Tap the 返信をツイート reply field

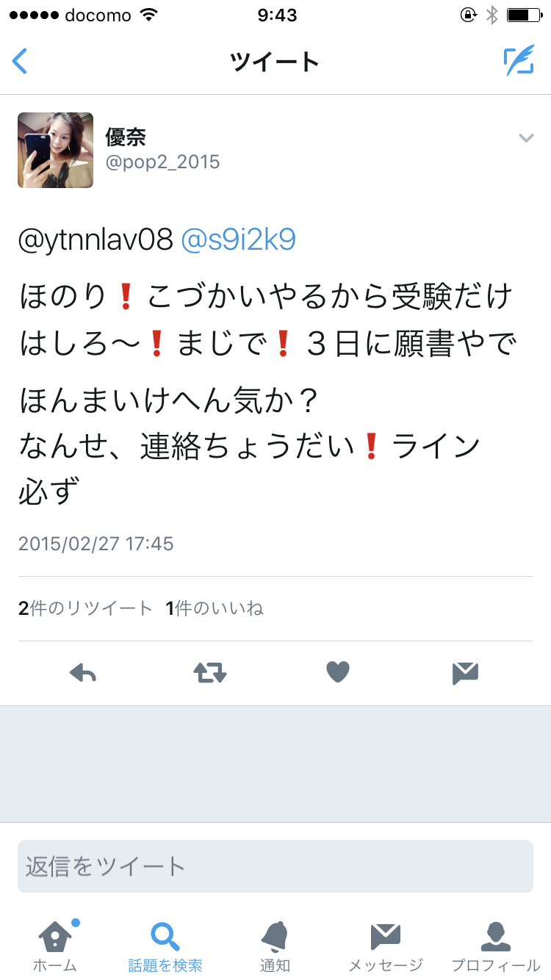click(275, 866)
